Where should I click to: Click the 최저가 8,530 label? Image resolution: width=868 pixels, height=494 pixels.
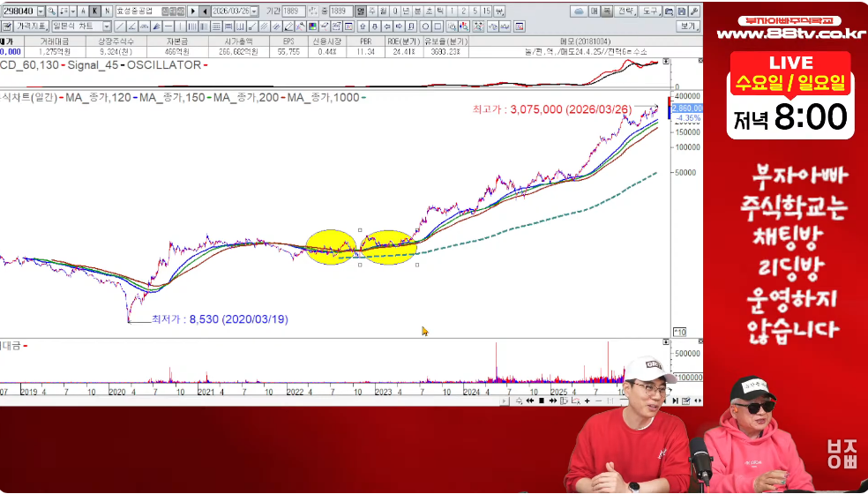pyautogui.click(x=220, y=319)
